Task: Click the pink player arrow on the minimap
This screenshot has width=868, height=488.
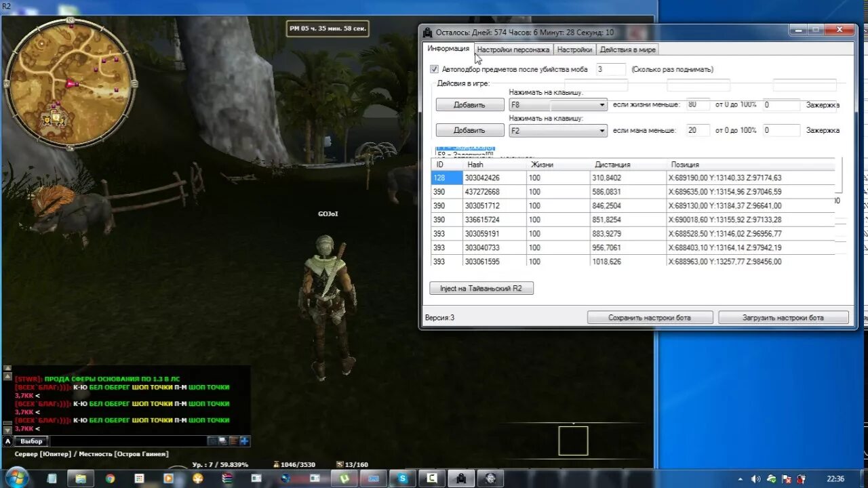Action: click(71, 83)
